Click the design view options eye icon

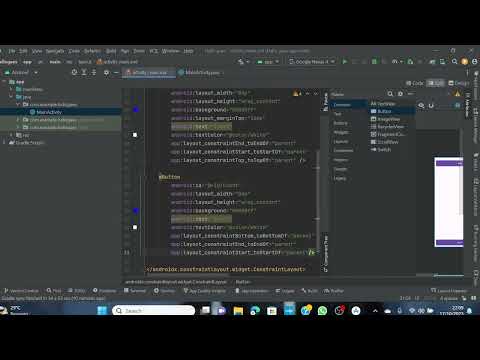421,106
